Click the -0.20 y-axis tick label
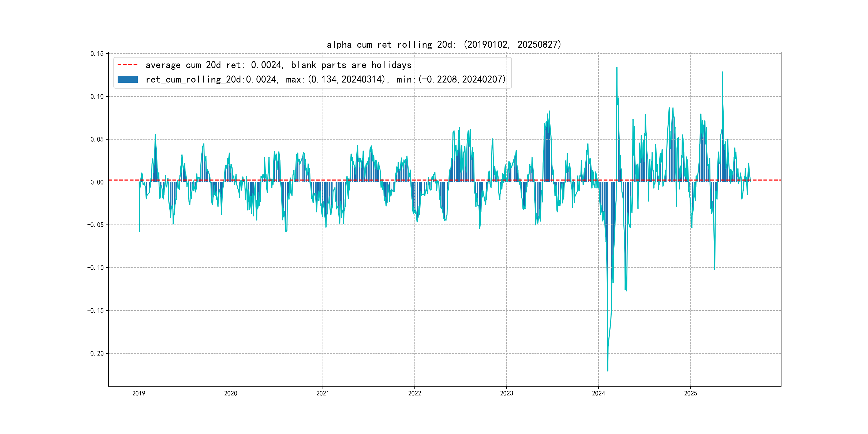The image size is (868, 434). coord(95,353)
